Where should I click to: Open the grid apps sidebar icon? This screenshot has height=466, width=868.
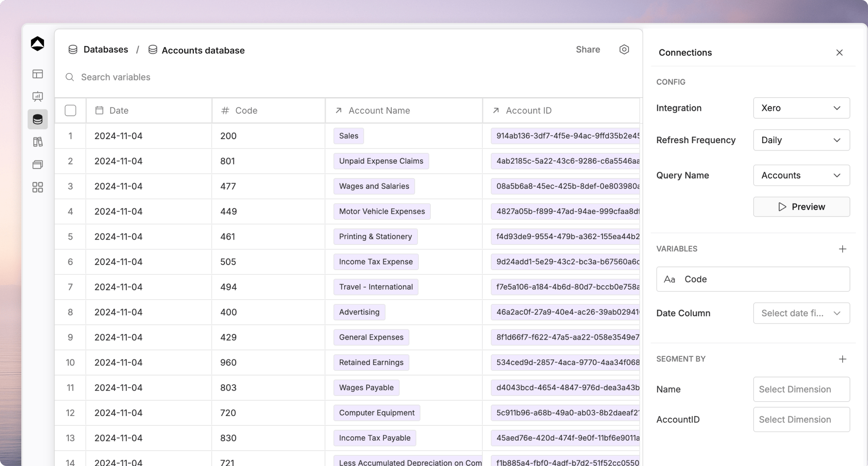point(37,187)
